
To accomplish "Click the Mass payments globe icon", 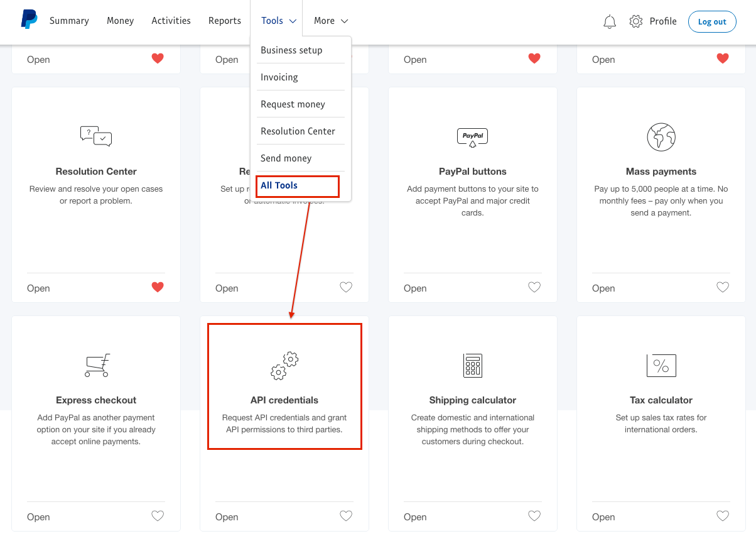I will click(x=661, y=136).
